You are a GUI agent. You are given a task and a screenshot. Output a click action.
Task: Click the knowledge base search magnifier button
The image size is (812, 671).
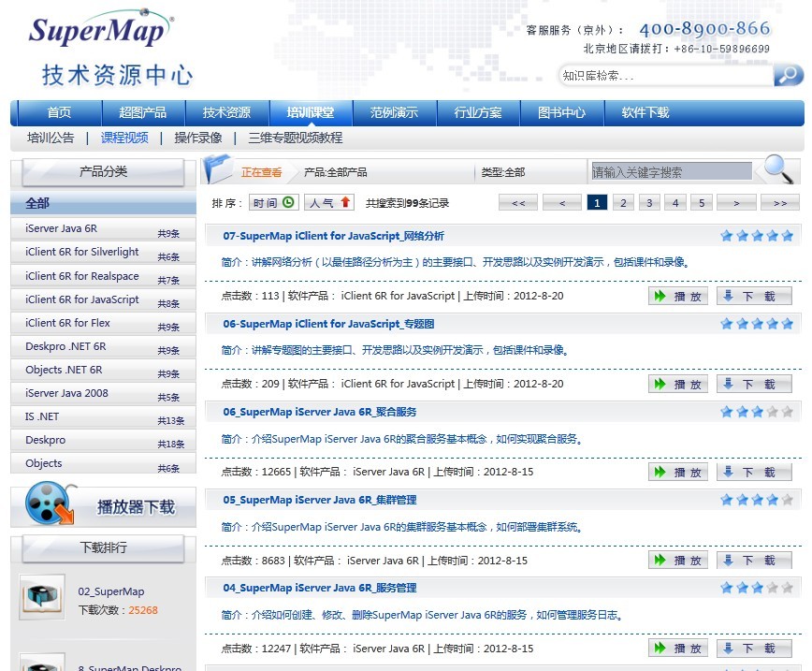coord(789,76)
